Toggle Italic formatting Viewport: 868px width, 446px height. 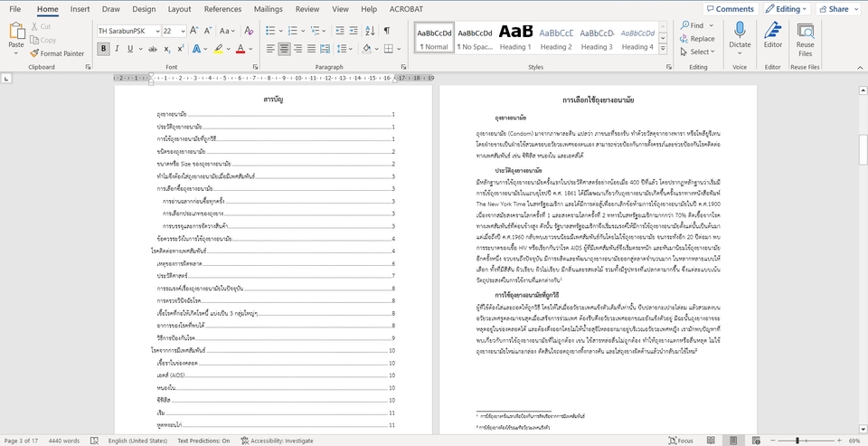[117, 50]
